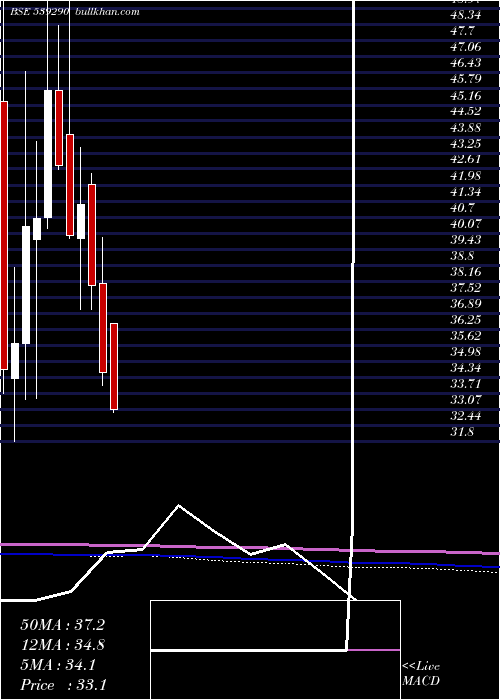Viewport: 500px width, 700px height.
Task: Select the 33.07 price axis label
Action: [x=466, y=400]
